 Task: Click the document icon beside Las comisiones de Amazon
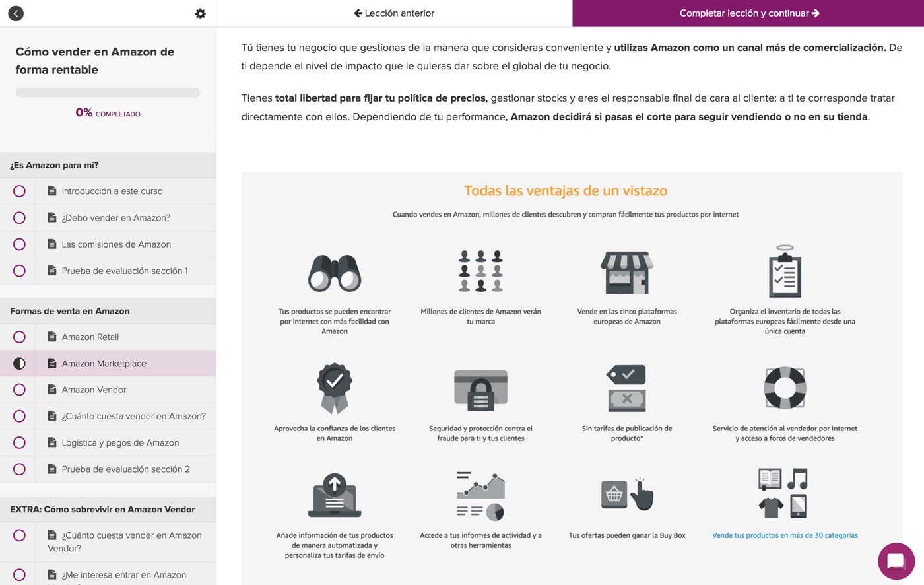pos(52,244)
